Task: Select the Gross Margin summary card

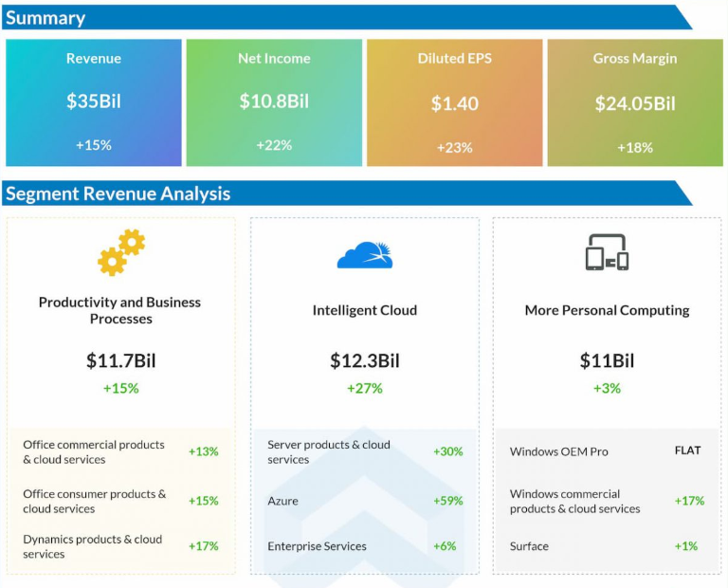Action: (x=635, y=102)
